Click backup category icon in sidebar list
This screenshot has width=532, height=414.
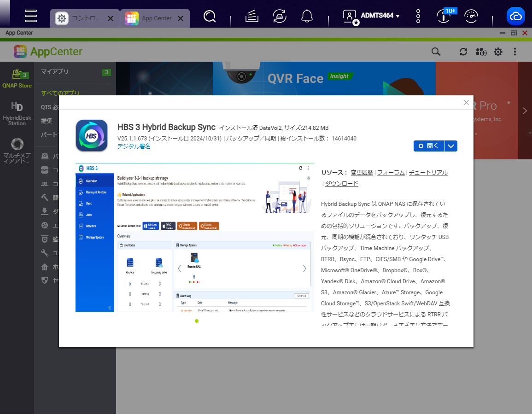point(45,156)
